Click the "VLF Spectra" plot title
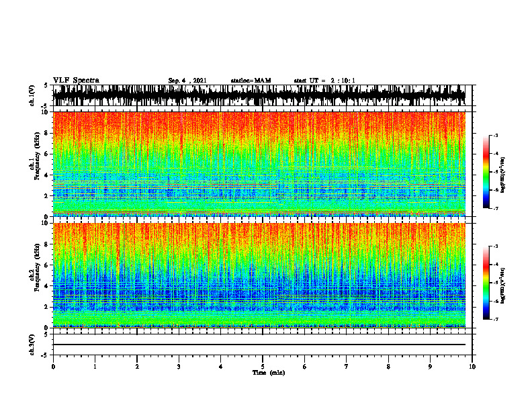 click(x=76, y=81)
